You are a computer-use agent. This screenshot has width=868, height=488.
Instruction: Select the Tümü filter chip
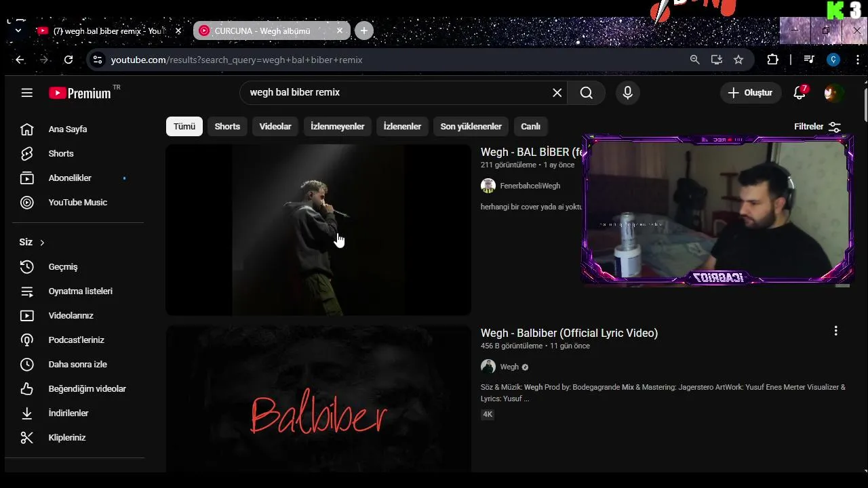coord(184,127)
